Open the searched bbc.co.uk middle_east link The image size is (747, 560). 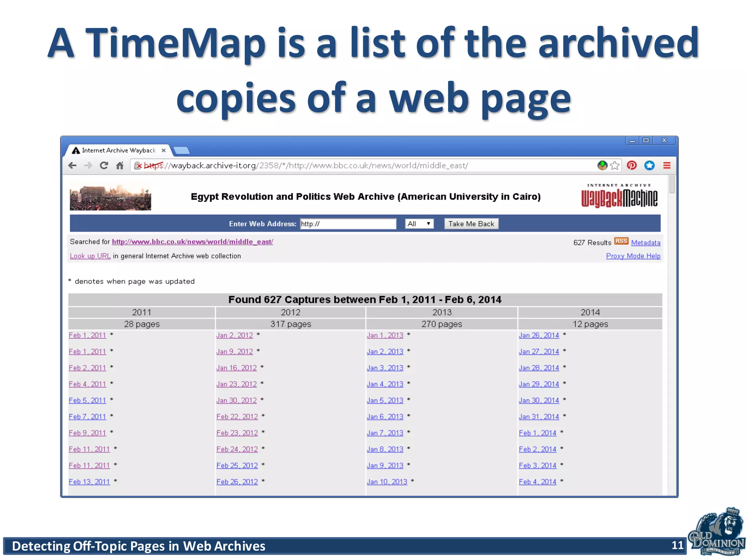point(192,242)
